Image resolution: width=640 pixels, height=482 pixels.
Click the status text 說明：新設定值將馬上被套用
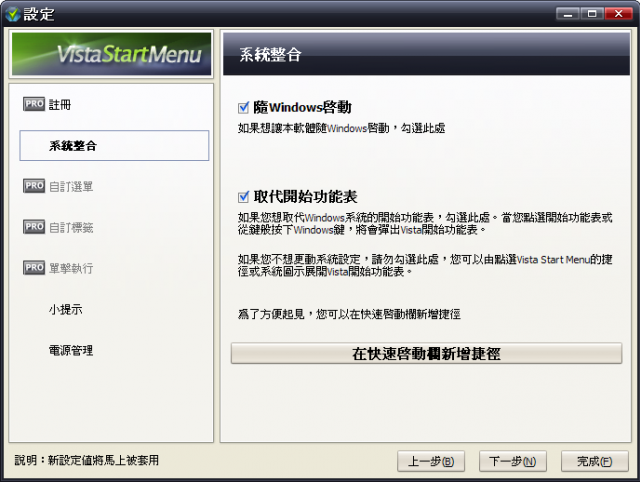(87, 460)
